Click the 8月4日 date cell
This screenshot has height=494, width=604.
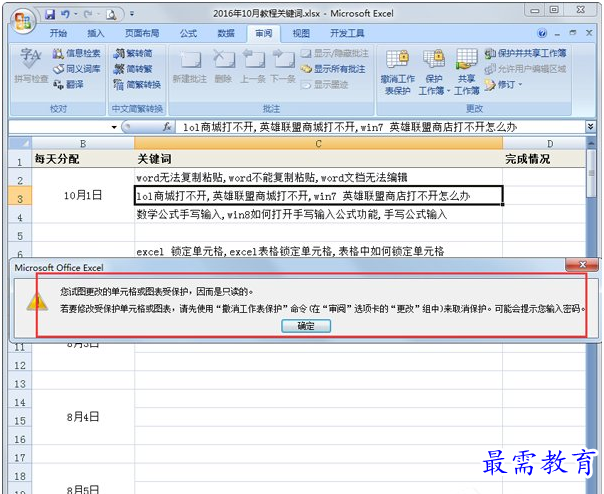pos(83,417)
